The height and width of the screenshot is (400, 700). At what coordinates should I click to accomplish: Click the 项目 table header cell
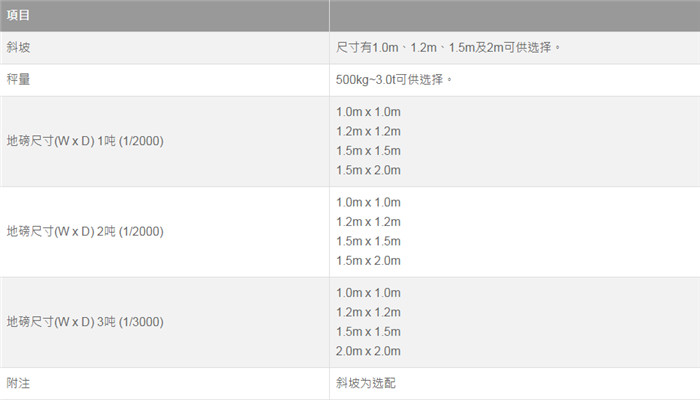point(18,16)
